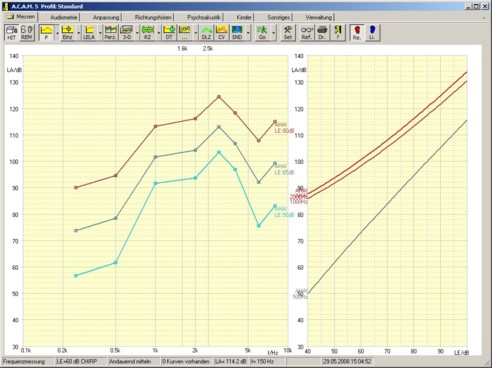Click the date '29.05.2008 15:04:52' status field
Screen dimensions: 492x368
pos(348,361)
